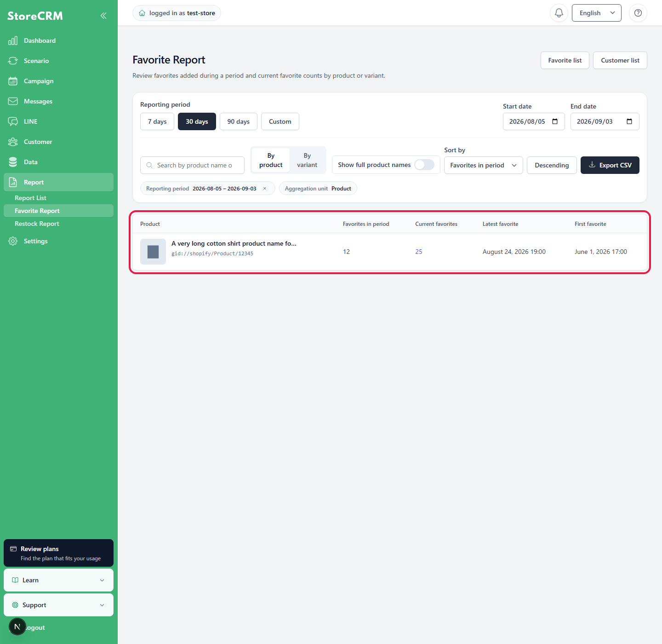The width and height of the screenshot is (662, 644).
Task: Switch aggregation to By product
Action: pos(271,160)
